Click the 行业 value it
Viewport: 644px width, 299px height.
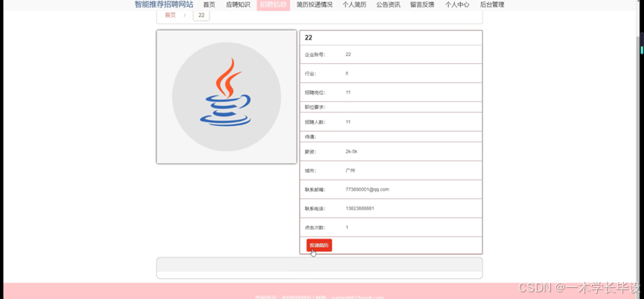pyautogui.click(x=347, y=73)
